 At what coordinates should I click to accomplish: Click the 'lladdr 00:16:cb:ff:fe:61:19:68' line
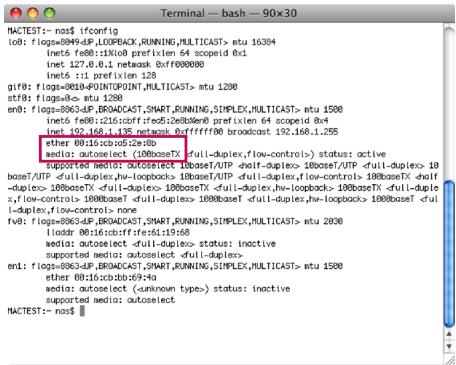[x=118, y=232]
